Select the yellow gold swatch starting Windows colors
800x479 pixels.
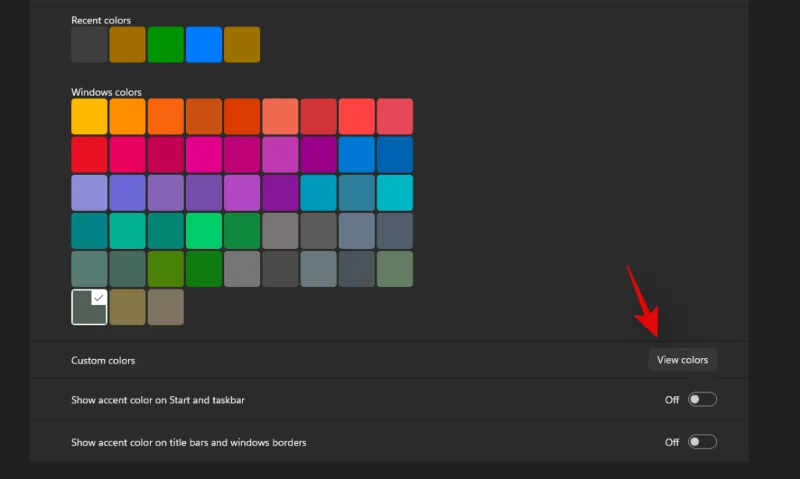click(89, 116)
